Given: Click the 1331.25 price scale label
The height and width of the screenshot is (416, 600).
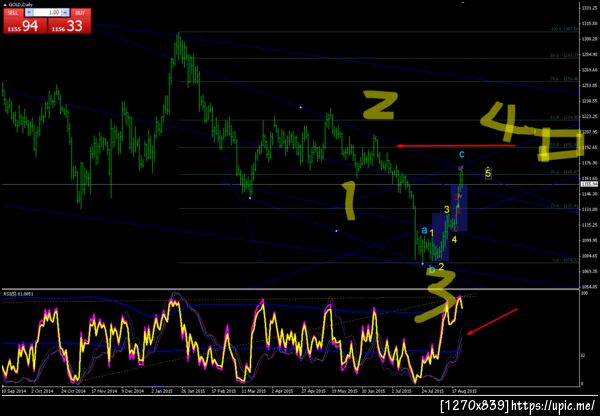Looking at the screenshot, I should tap(589, 8).
